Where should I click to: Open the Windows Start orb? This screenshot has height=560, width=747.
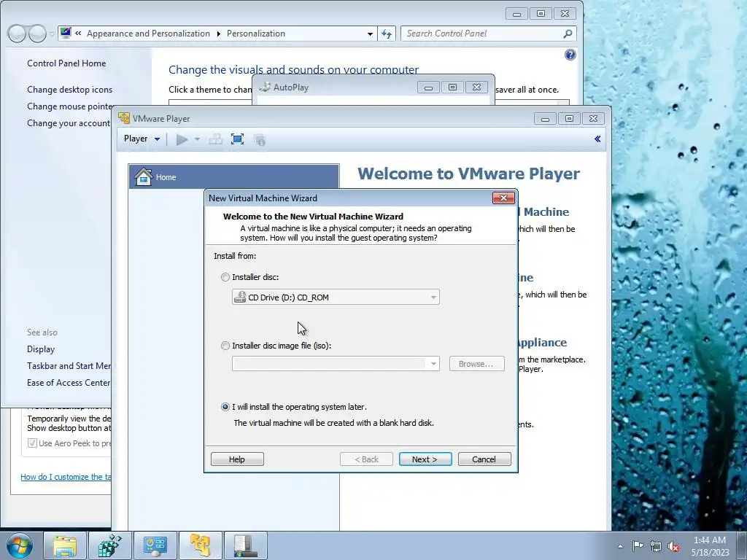pyautogui.click(x=20, y=545)
